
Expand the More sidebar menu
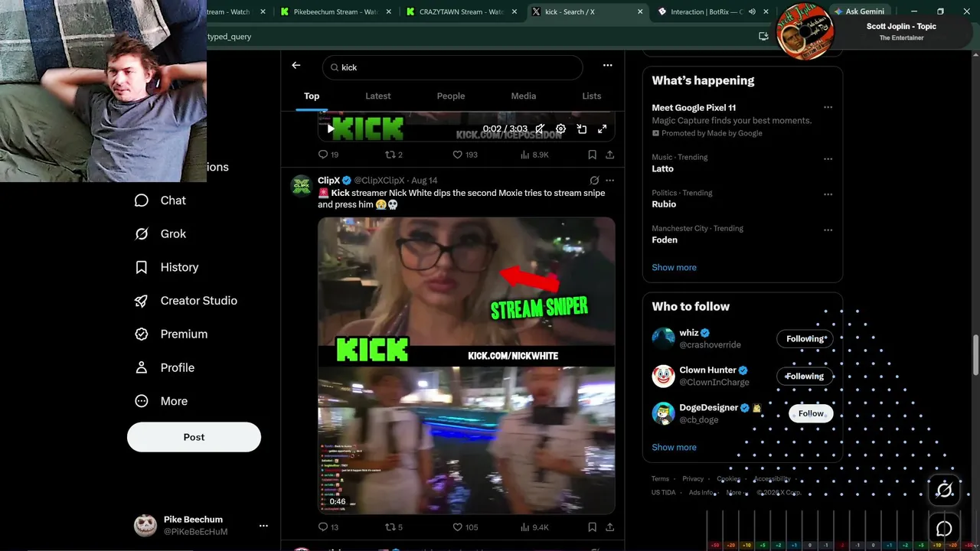(x=161, y=401)
